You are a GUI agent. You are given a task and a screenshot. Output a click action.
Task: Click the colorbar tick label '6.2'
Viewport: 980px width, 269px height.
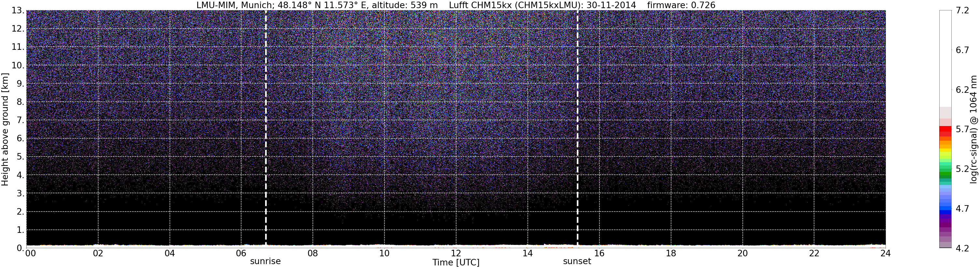(x=962, y=90)
